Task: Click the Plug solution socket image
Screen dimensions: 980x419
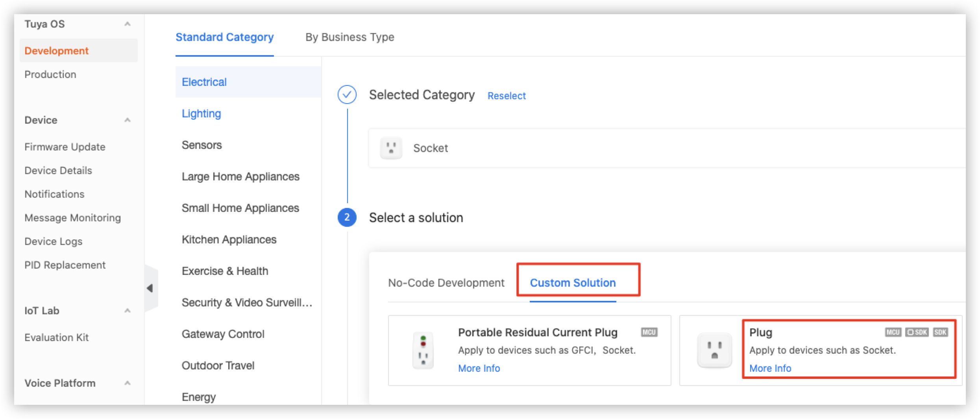Action: pyautogui.click(x=714, y=350)
